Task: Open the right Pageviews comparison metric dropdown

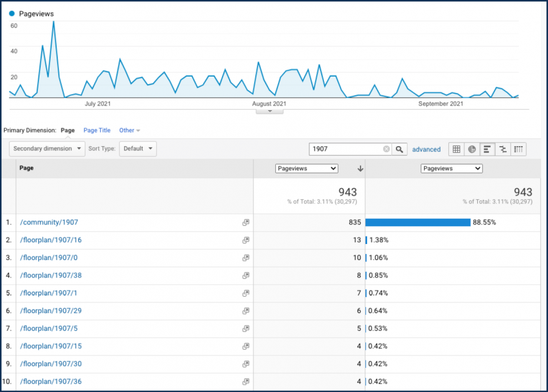Action: 451,169
